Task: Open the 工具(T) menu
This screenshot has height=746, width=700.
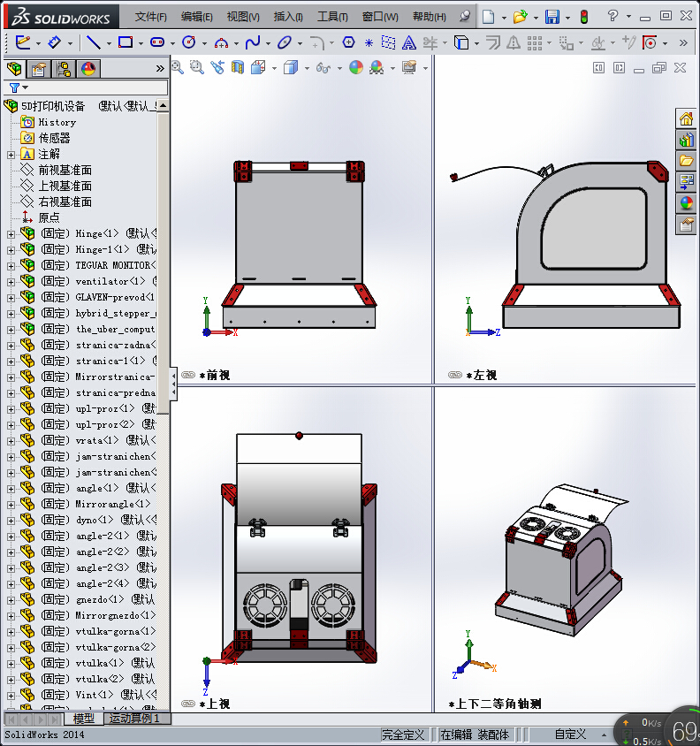Action: click(x=332, y=17)
